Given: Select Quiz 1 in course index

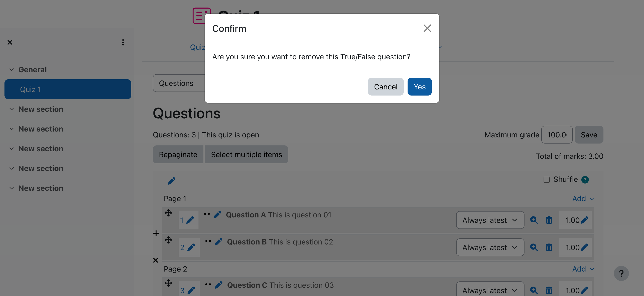Looking at the screenshot, I should [x=68, y=89].
